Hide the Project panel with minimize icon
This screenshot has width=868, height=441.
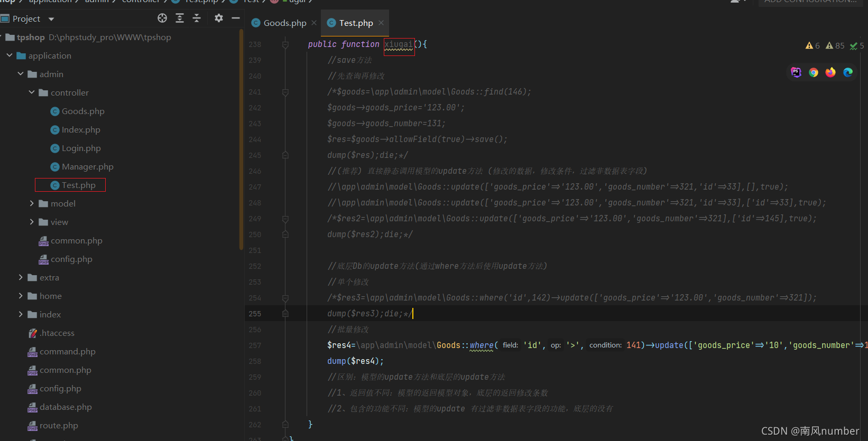click(236, 18)
